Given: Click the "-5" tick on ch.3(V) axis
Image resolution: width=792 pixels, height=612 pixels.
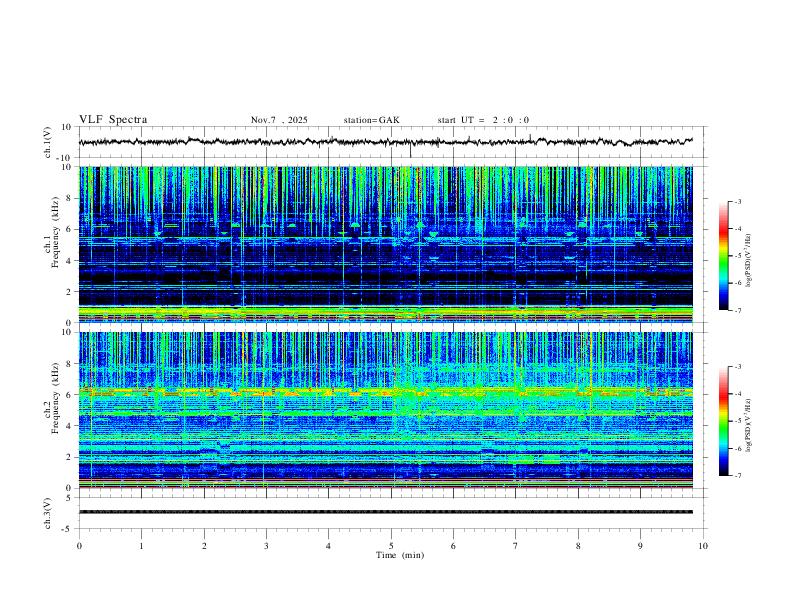Looking at the screenshot, I should 67,529.
